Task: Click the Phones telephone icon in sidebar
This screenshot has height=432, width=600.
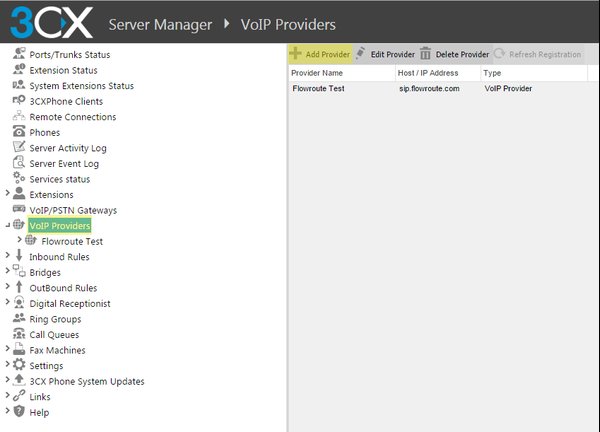Action: point(19,131)
